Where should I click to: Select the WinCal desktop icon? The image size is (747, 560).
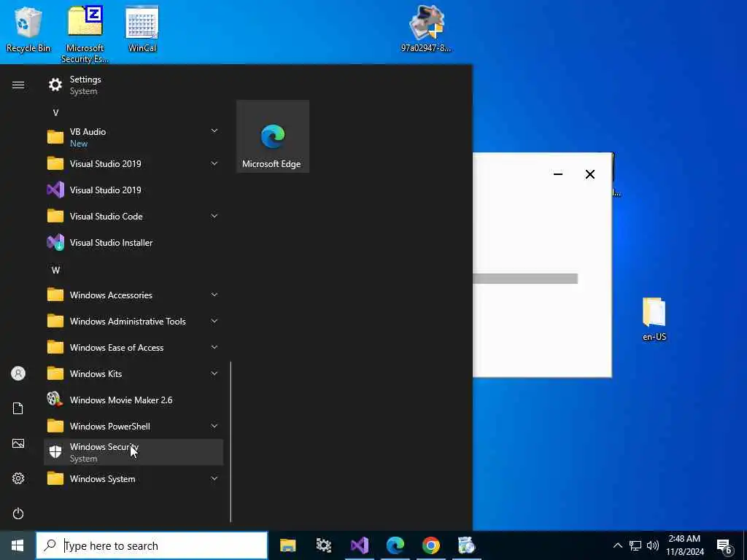(x=142, y=29)
